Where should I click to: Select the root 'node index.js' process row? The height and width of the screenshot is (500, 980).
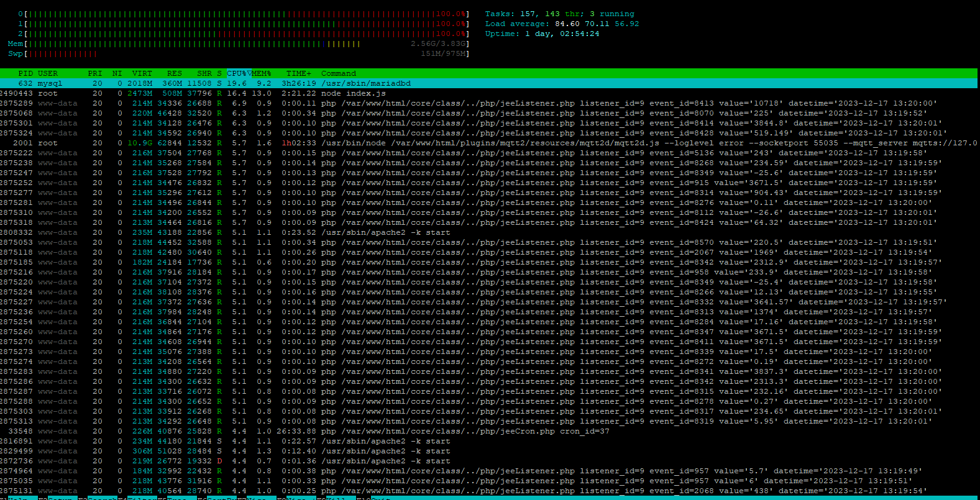[x=488, y=93]
